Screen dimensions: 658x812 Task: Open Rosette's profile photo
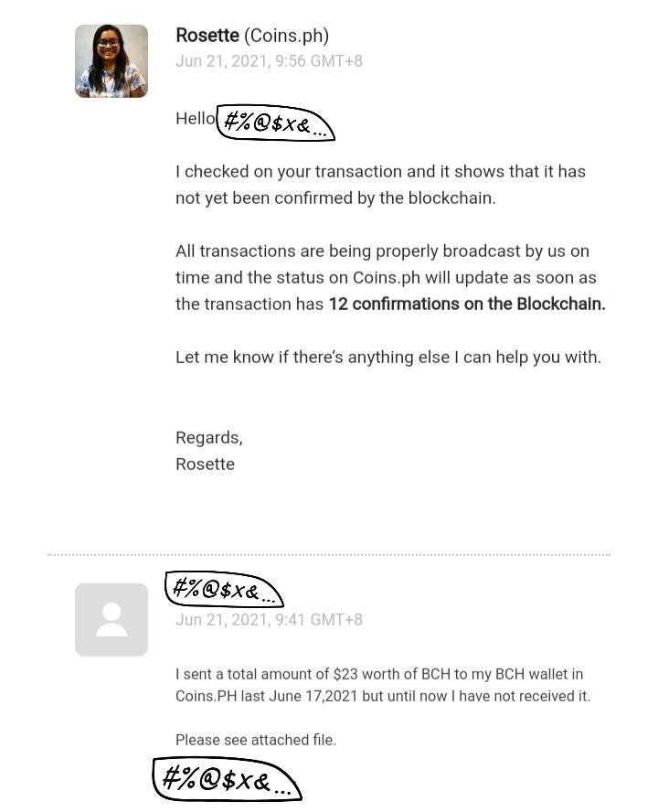(x=111, y=61)
